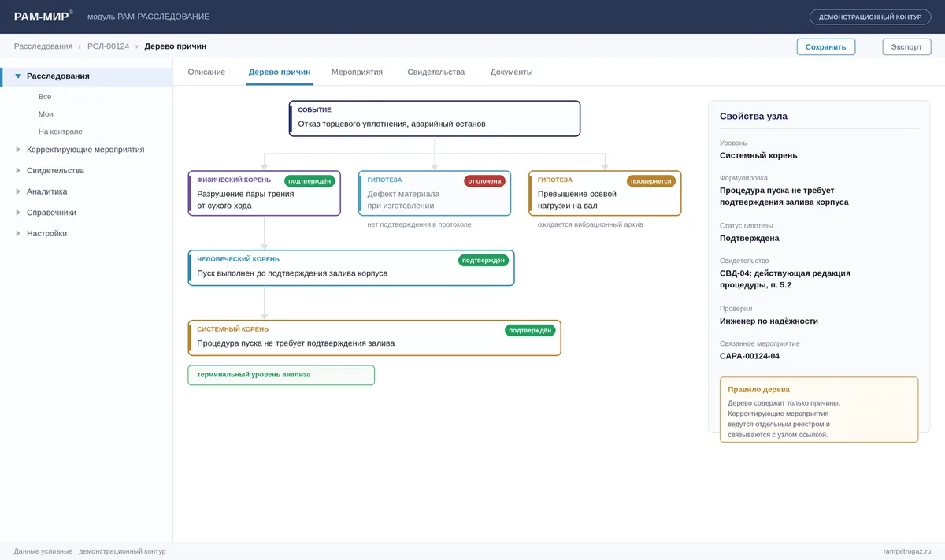Select Все under Расследования
Image resolution: width=945 pixels, height=560 pixels.
(45, 97)
